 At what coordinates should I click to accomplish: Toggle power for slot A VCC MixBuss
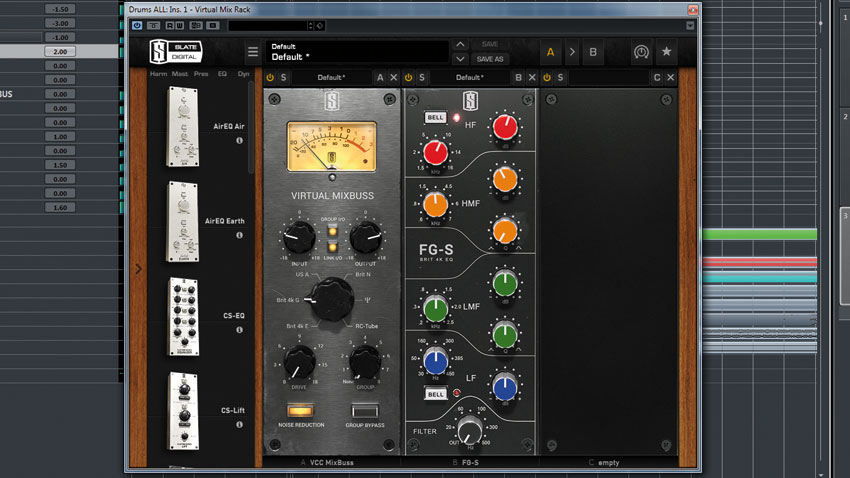[x=270, y=77]
